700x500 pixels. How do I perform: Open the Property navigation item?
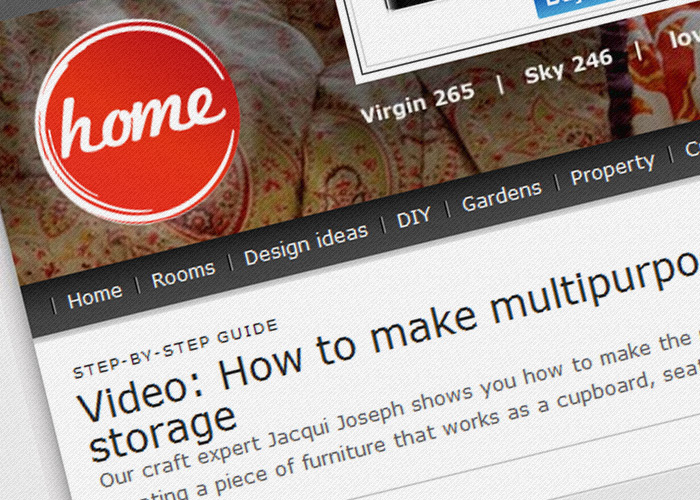tap(612, 168)
